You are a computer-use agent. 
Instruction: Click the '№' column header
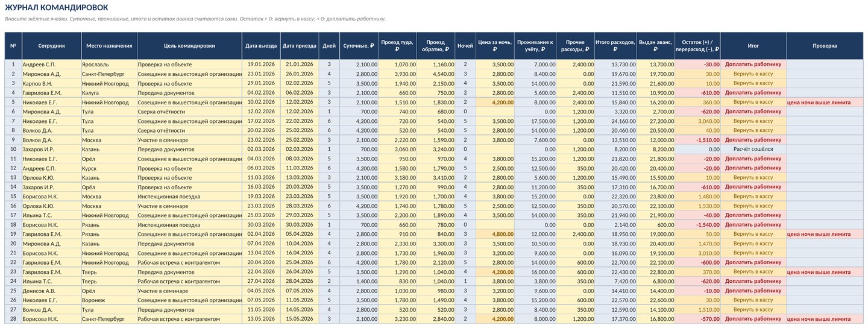pos(13,46)
